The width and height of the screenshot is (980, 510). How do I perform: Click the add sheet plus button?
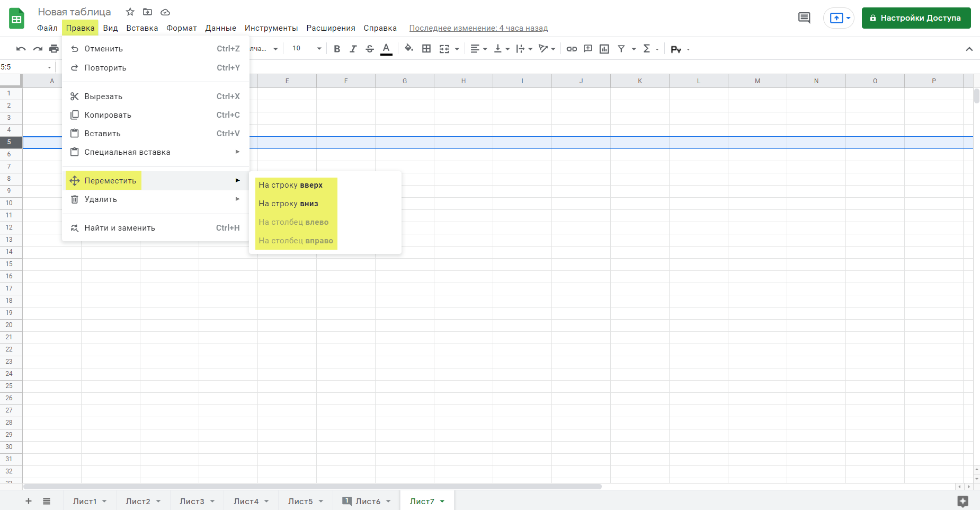(29, 501)
